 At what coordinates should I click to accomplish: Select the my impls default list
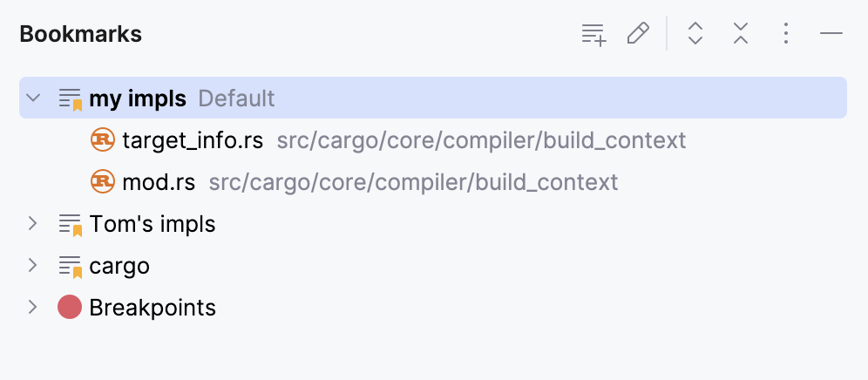pos(138,98)
